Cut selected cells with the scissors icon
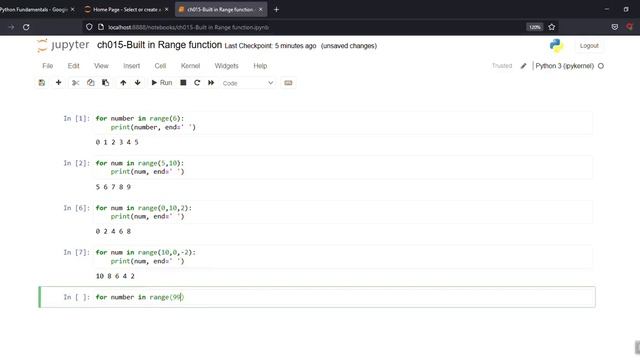 pyautogui.click(x=75, y=83)
